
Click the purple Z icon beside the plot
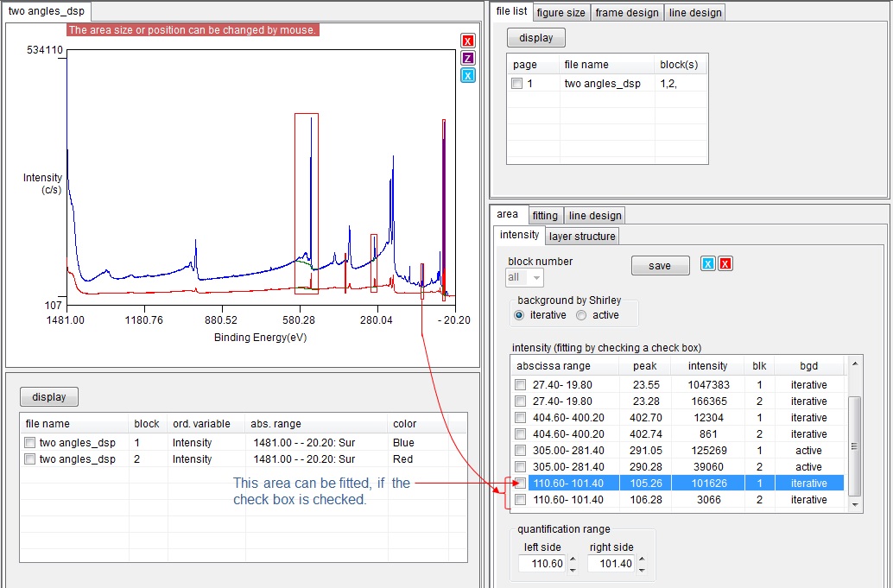pyautogui.click(x=467, y=59)
